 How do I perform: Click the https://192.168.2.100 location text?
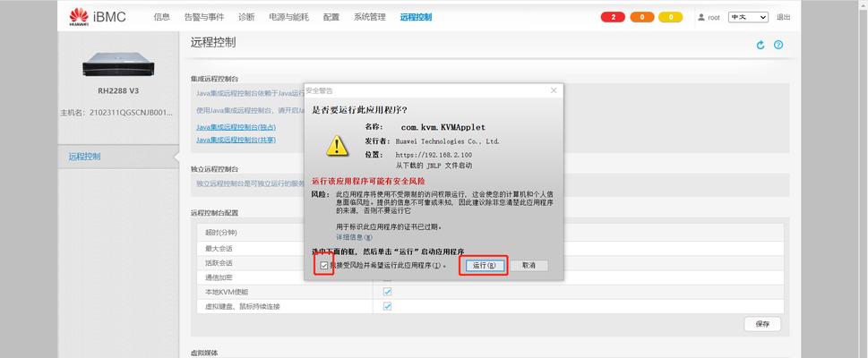(x=434, y=155)
